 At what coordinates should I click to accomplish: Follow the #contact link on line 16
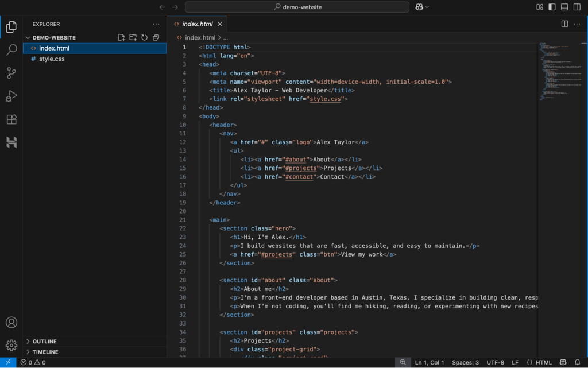pos(299,177)
